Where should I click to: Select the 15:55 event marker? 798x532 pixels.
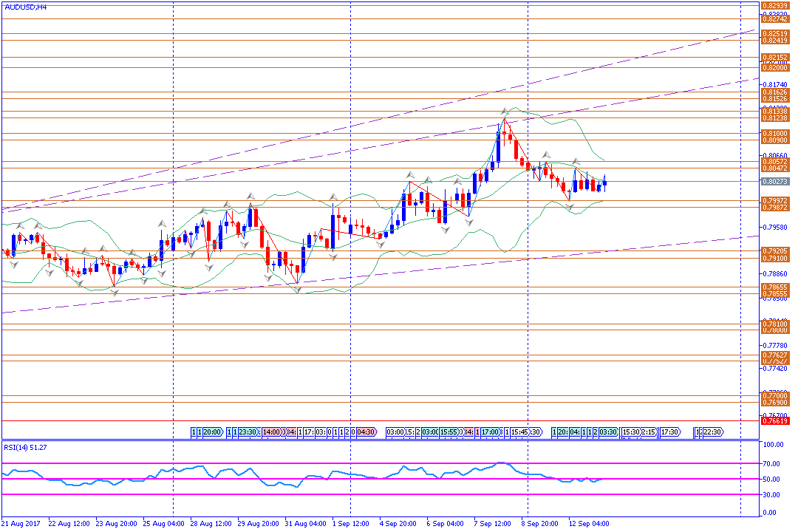tap(449, 432)
